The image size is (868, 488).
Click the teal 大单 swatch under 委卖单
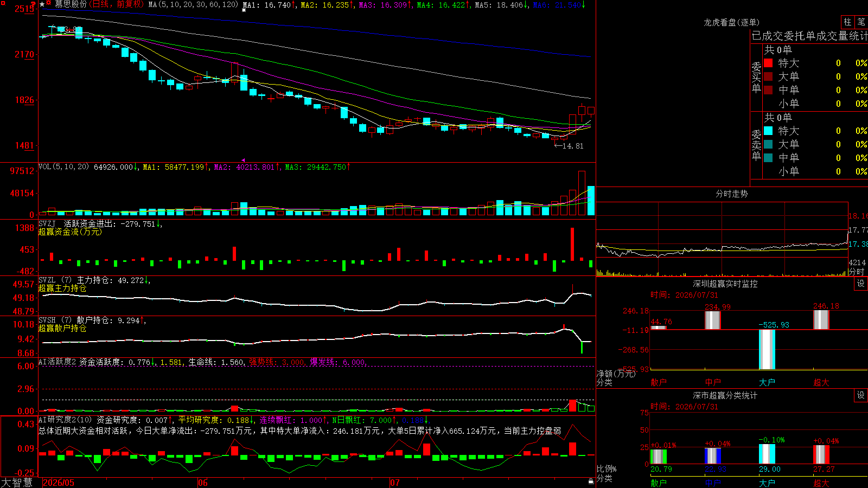[x=768, y=144]
